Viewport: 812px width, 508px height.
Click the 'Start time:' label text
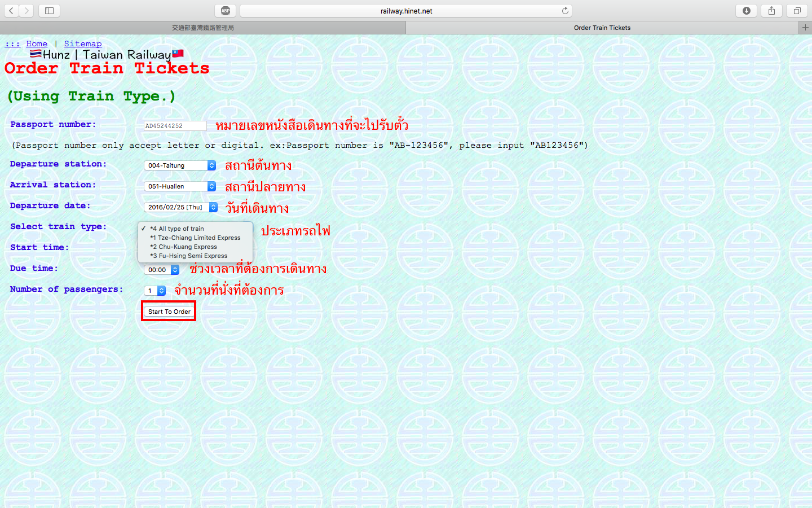[x=39, y=248]
